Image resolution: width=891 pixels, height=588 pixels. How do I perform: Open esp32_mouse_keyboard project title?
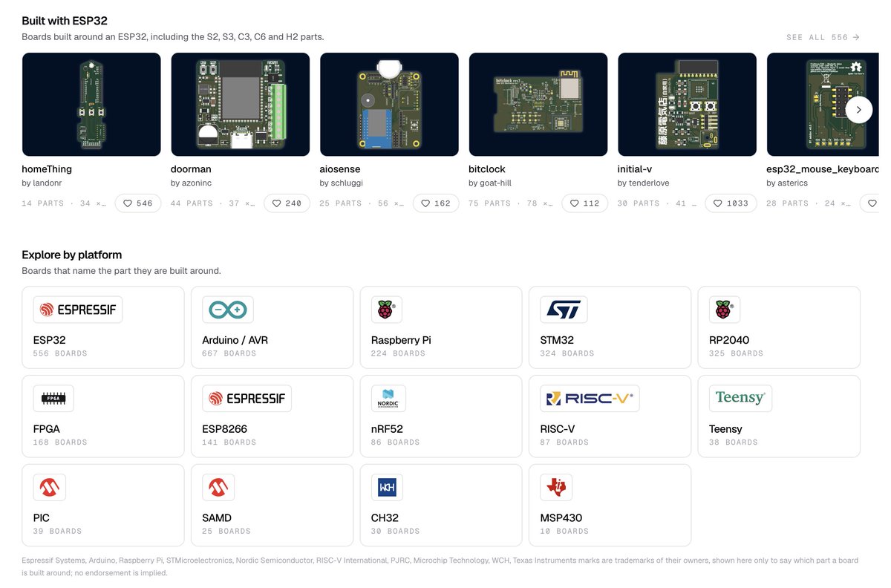(823, 169)
